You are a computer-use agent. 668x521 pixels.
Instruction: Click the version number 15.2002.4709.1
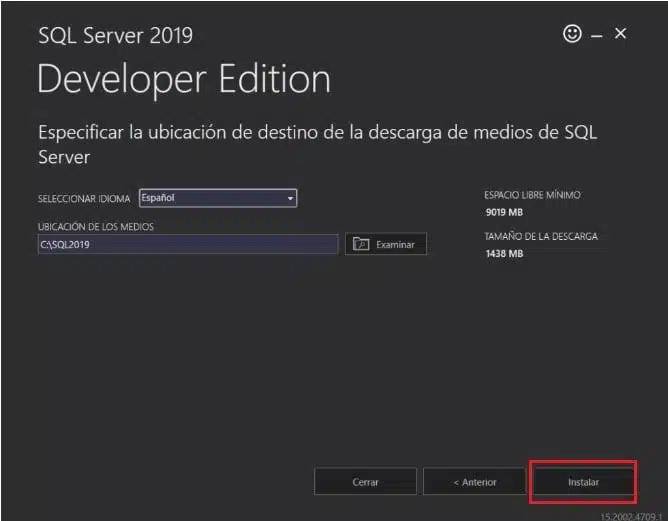click(x=631, y=516)
